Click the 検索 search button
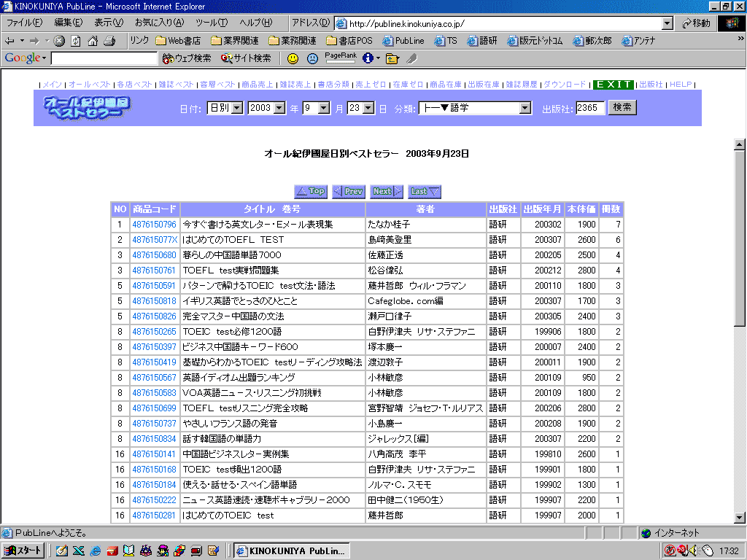 coord(622,108)
